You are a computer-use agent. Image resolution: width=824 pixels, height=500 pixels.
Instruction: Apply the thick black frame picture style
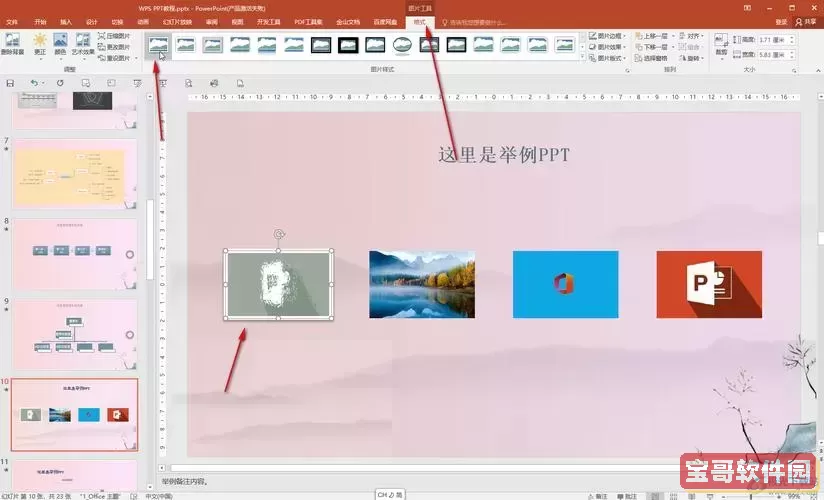pos(348,45)
